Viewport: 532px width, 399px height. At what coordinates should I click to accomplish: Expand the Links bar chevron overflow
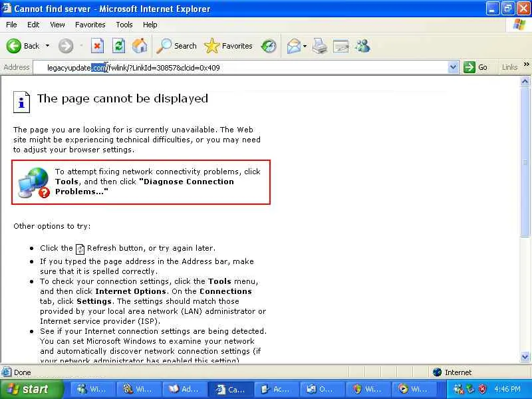click(x=526, y=65)
